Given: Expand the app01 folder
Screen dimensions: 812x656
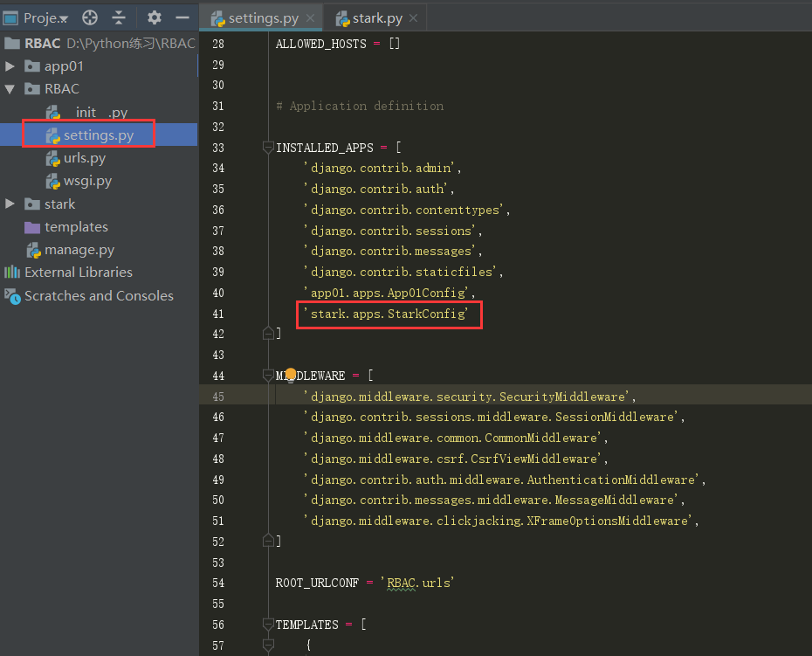Looking at the screenshot, I should [x=10, y=66].
